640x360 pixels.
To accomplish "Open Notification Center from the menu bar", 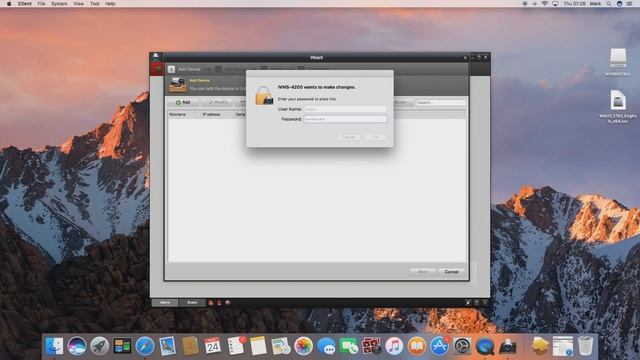I will pos(629,4).
